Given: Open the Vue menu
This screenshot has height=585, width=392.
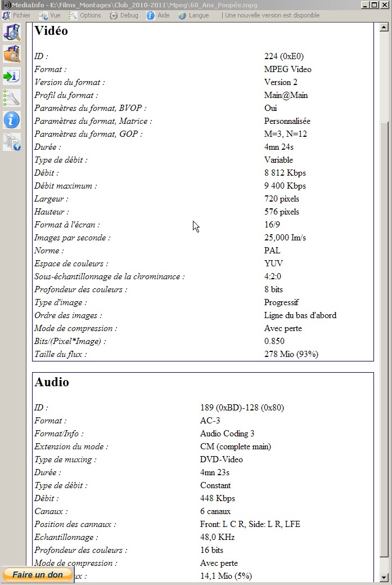Looking at the screenshot, I should coord(50,15).
